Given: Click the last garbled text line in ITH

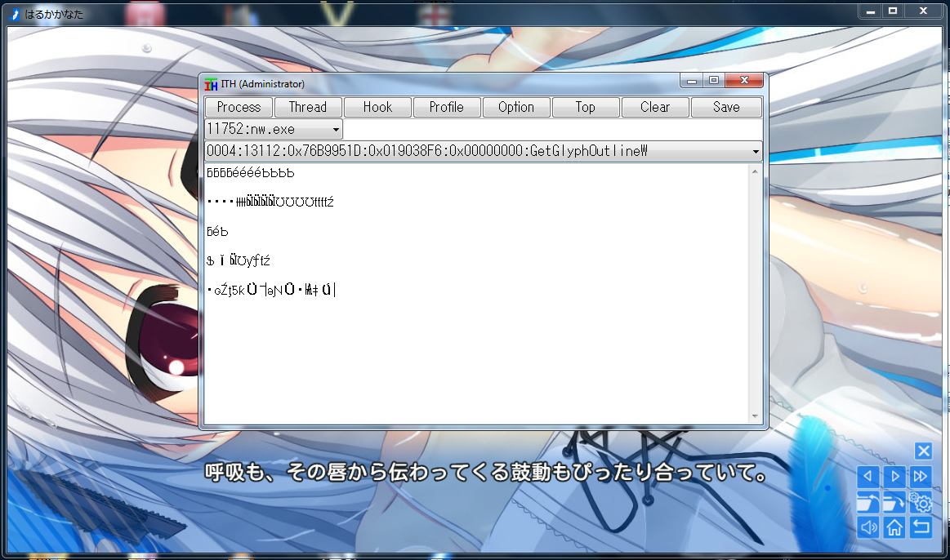Looking at the screenshot, I should coord(271,290).
